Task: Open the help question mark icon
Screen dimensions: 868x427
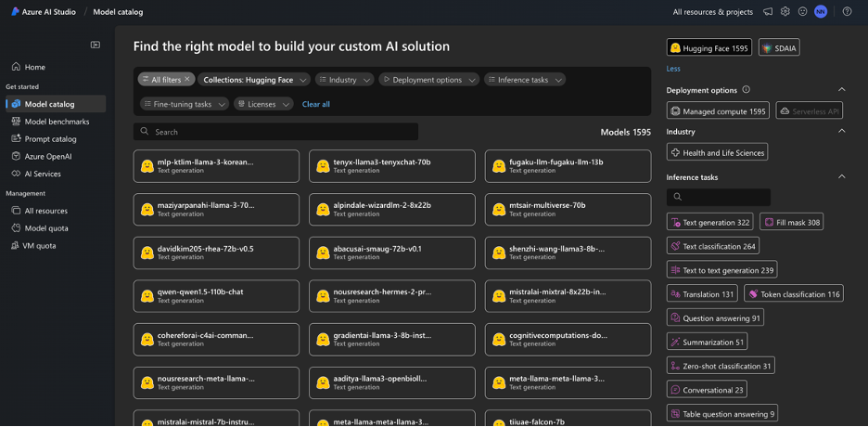Action: pyautogui.click(x=847, y=12)
